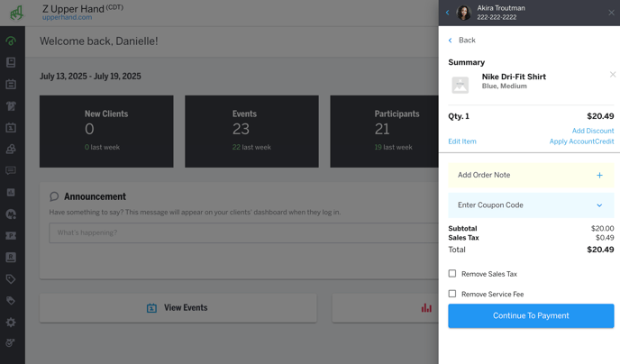Click the red bar chart icon button
The image size is (620, 364).
coord(426,308)
